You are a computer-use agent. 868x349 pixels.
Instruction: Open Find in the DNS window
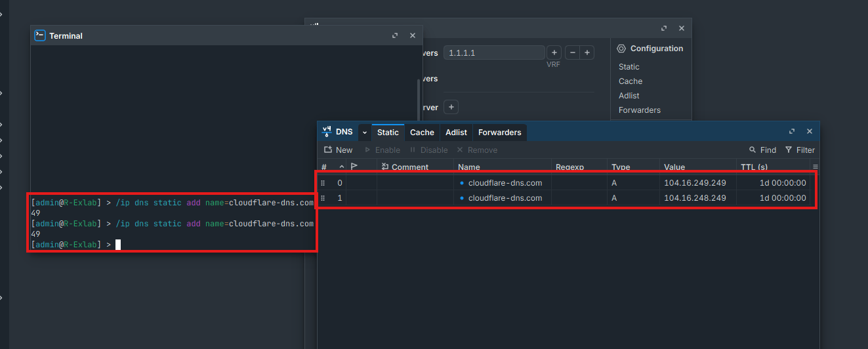762,150
